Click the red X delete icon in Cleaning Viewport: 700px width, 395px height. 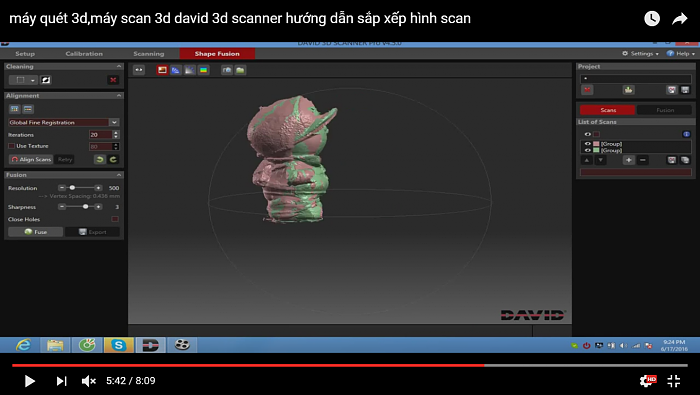pos(113,80)
